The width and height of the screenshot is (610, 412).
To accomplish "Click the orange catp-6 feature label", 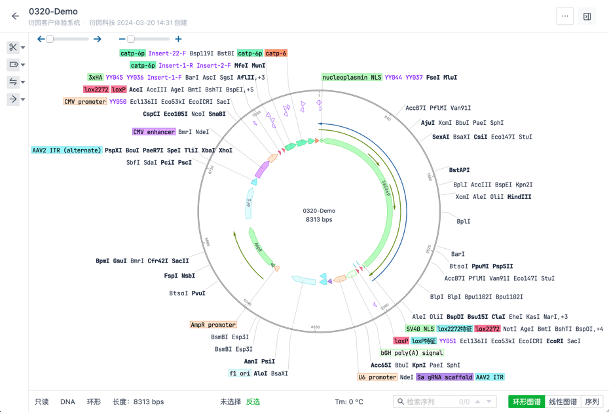I will [276, 53].
